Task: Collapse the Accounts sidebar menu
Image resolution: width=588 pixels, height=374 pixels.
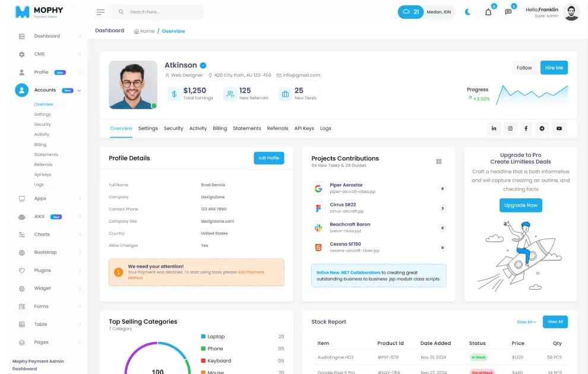Action: pyautogui.click(x=50, y=90)
